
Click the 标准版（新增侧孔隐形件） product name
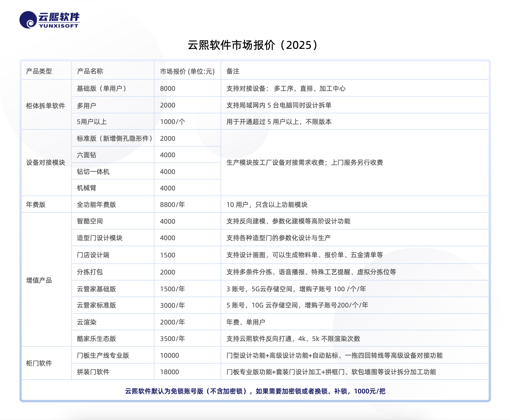[x=115, y=139]
